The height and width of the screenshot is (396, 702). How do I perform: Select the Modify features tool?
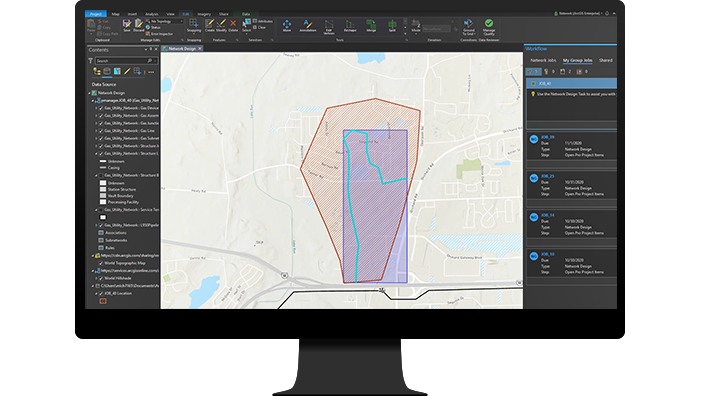point(221,25)
